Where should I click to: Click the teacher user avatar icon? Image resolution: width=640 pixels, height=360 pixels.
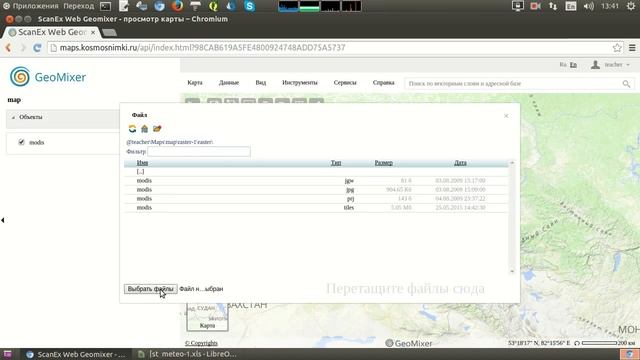click(596, 64)
